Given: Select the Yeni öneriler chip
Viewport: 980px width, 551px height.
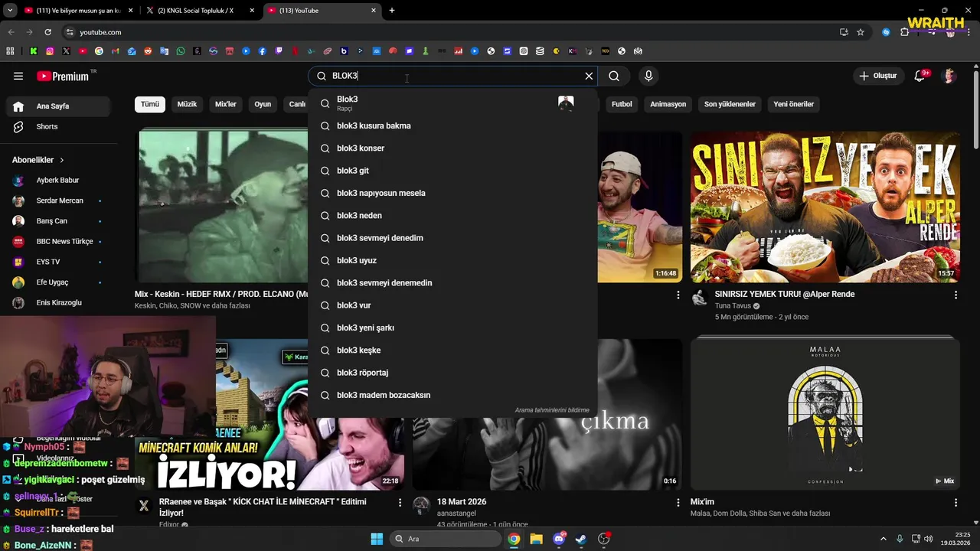Looking at the screenshot, I should point(793,104).
